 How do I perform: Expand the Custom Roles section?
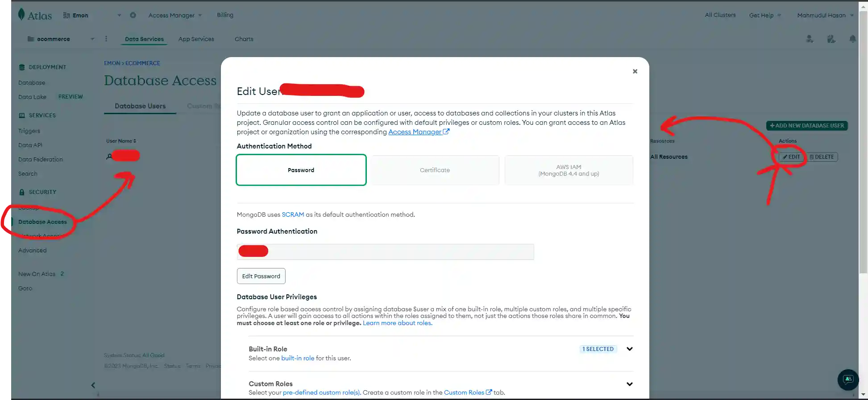click(x=629, y=384)
